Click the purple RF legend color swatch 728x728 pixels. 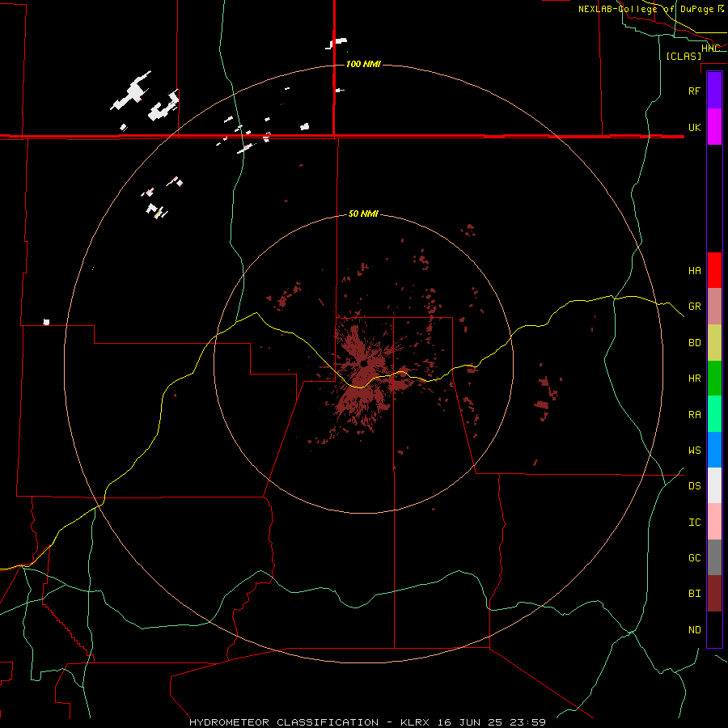pos(714,91)
